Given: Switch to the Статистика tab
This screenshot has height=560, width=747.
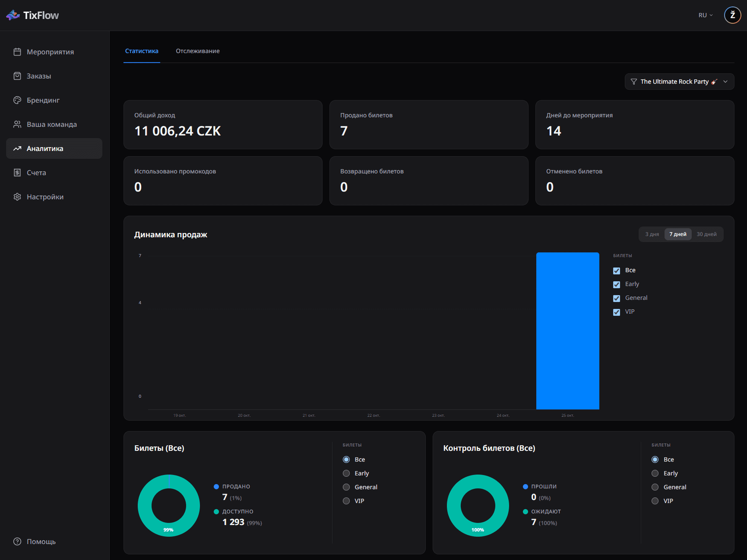Looking at the screenshot, I should coord(141,51).
